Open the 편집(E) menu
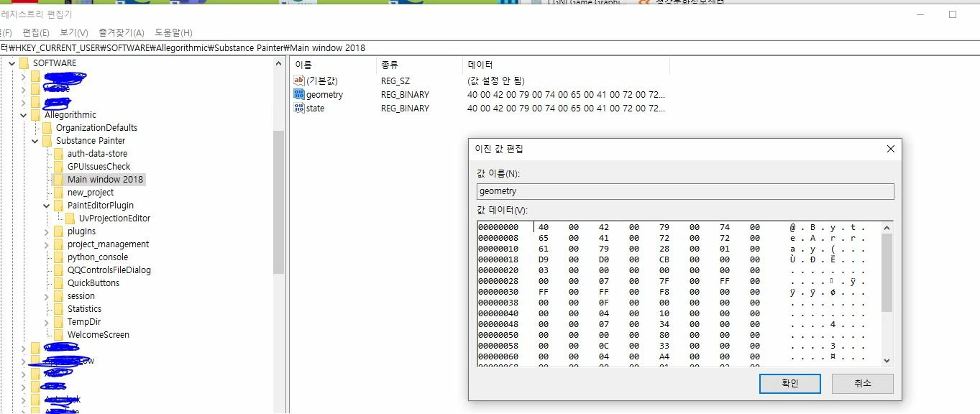The width and height of the screenshot is (980, 414). [36, 32]
